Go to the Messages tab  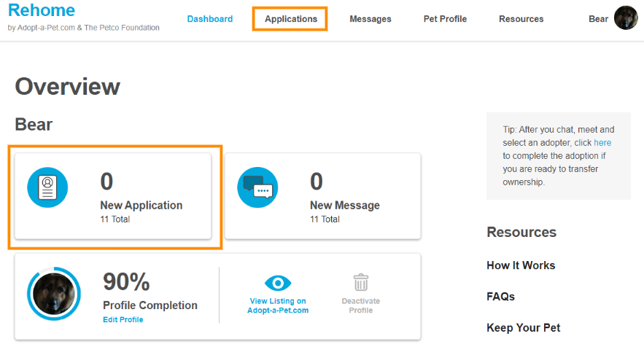371,19
